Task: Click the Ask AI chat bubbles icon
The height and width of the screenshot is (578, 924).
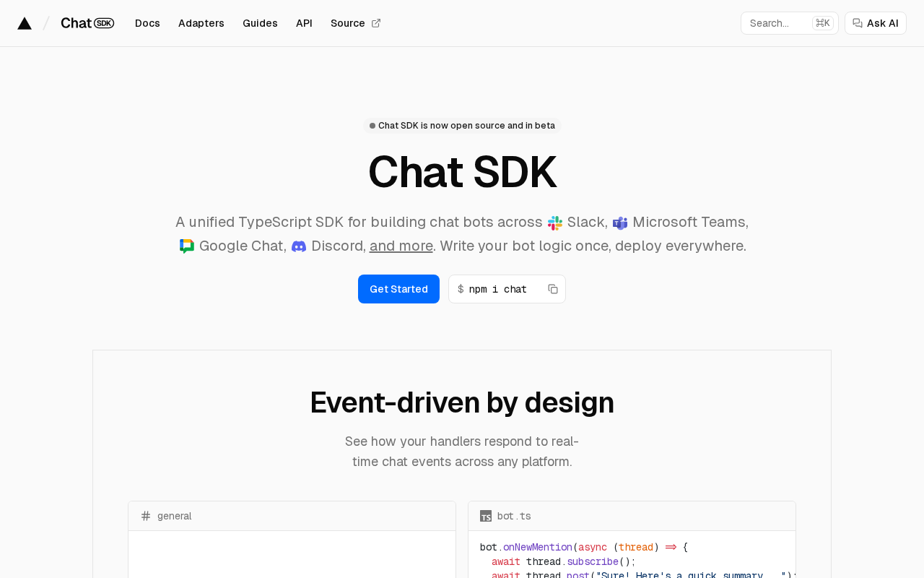Action: coord(858,23)
